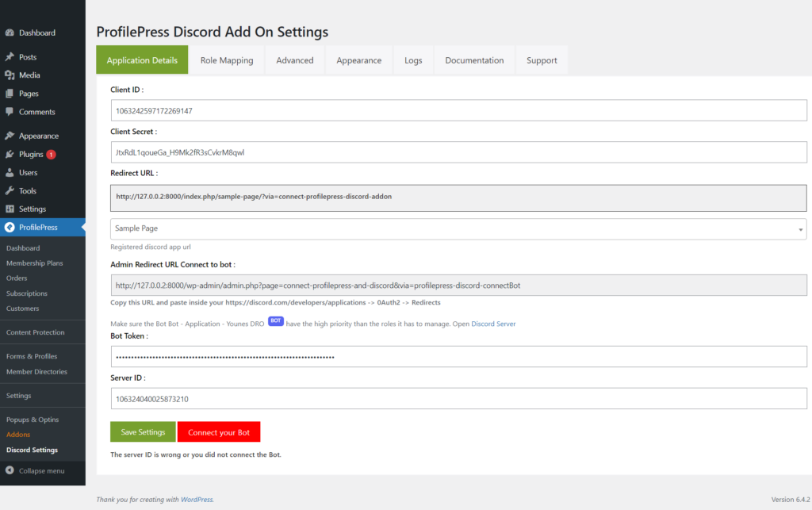
Task: Click the Posts pushpin icon
Action: (x=10, y=57)
